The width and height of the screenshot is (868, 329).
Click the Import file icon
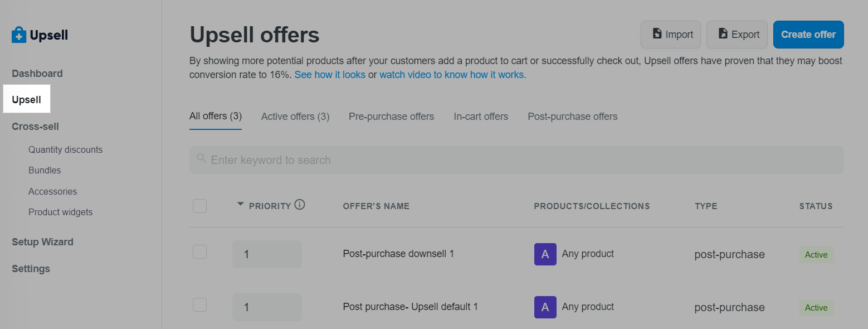point(657,34)
